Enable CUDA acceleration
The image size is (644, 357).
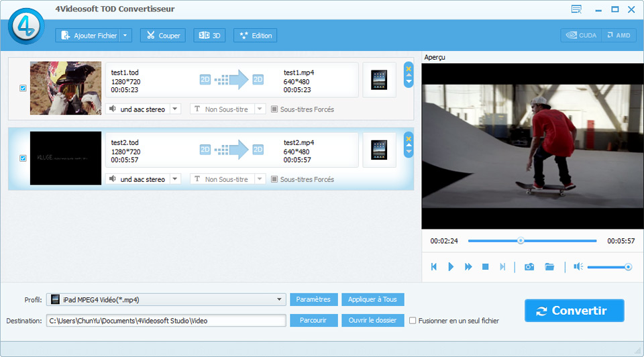point(581,35)
